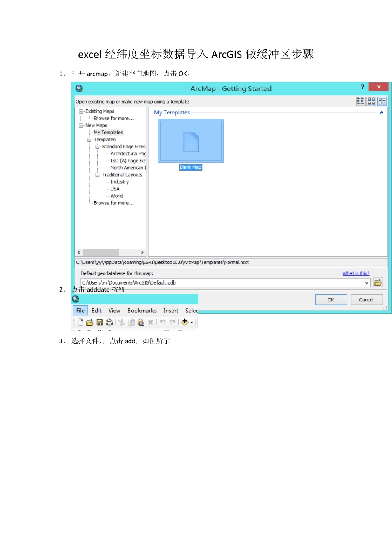Image resolution: width=392 pixels, height=555 pixels.
Task: Select USA layout tree item
Action: click(115, 189)
